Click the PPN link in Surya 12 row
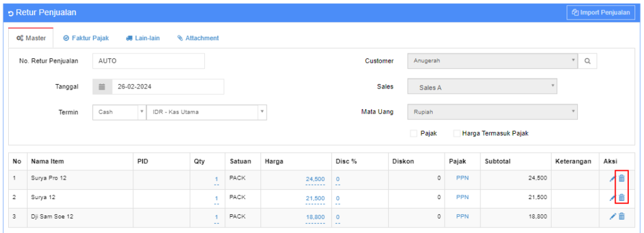Image resolution: width=644 pixels, height=233 pixels. (x=462, y=197)
